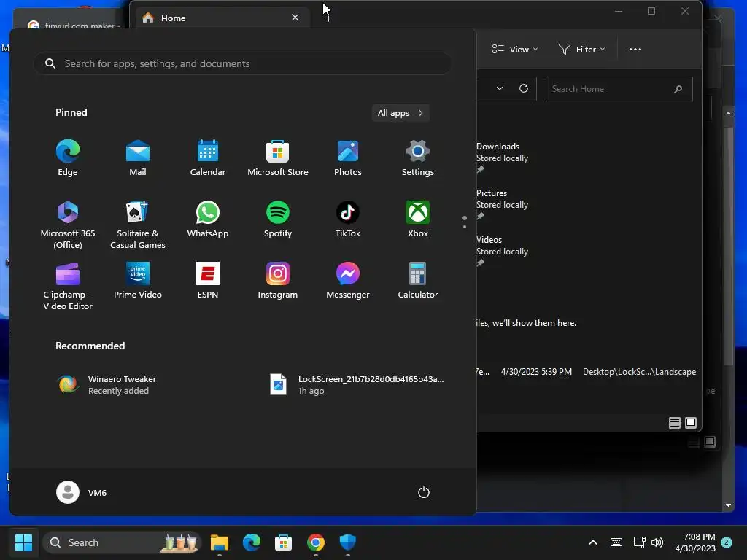
Task: Open the volume tray icon
Action: click(657, 542)
